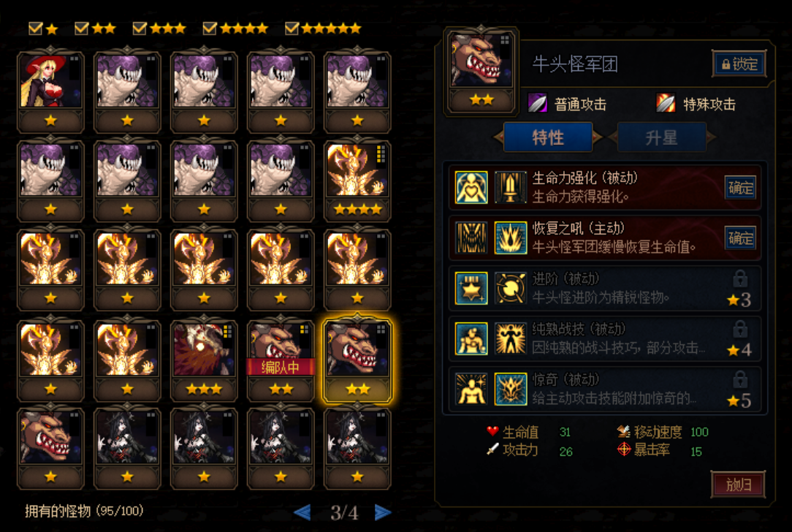Select the three-star red beast card
Viewport: 792px width, 532px height.
point(204,360)
